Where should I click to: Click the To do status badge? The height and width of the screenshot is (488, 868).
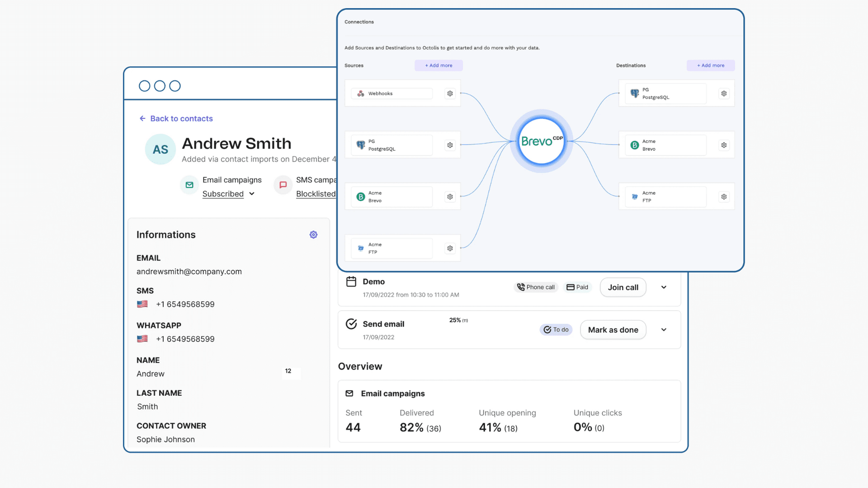coord(556,330)
